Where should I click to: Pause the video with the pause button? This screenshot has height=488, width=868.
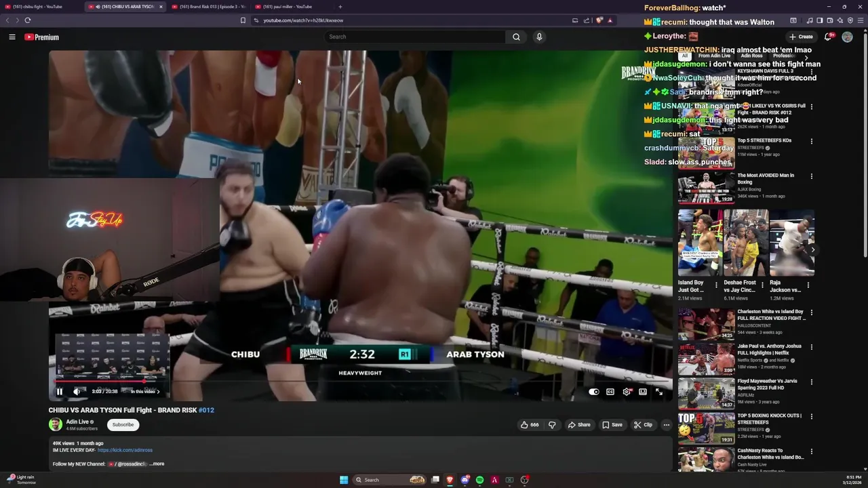[x=60, y=392]
